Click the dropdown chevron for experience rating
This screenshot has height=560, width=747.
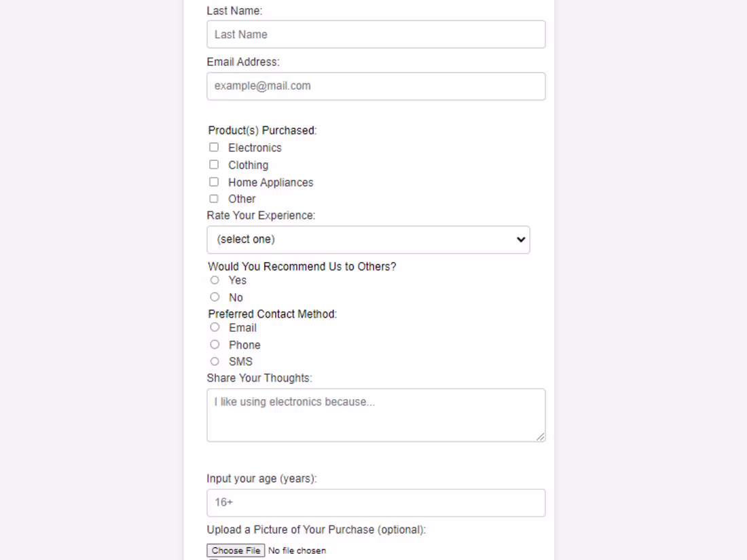click(x=520, y=240)
